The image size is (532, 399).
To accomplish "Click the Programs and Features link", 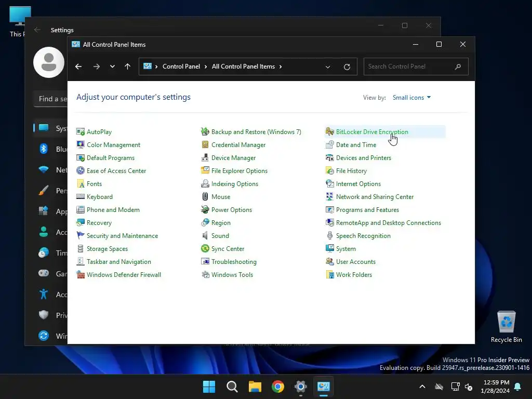I will coord(367,210).
